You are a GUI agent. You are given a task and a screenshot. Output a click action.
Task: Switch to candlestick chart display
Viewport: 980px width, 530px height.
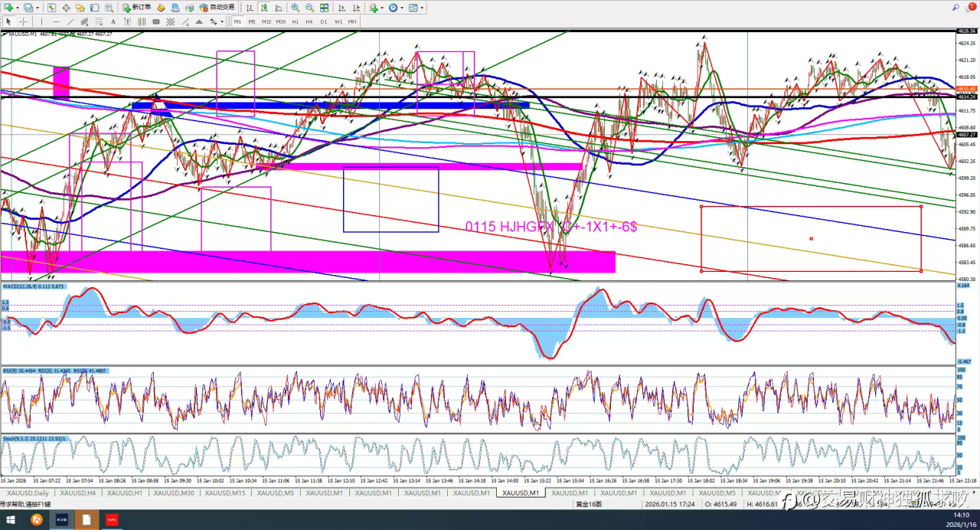(264, 8)
